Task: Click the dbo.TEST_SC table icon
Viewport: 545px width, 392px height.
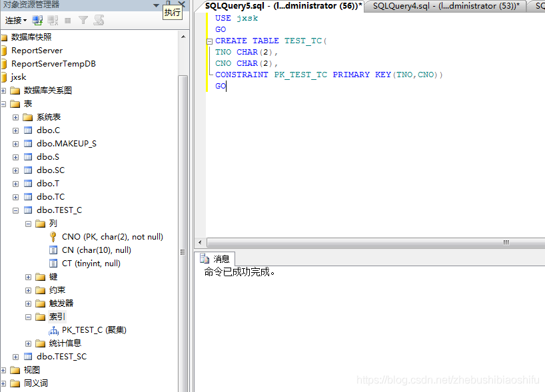Action: pyautogui.click(x=28, y=357)
